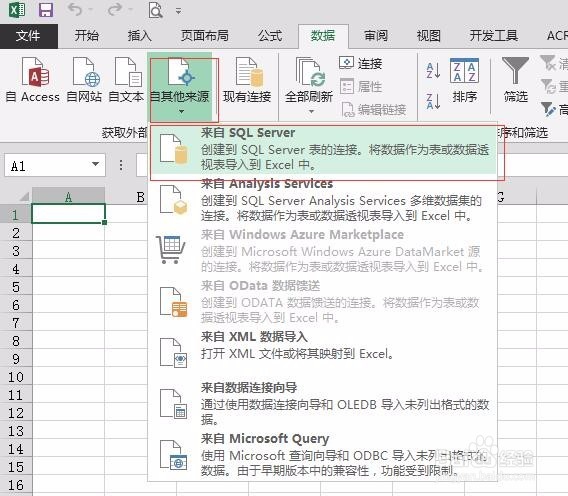Open the 自其他来源 dropdown button
Viewport: 568px width, 496px height.
click(180, 87)
